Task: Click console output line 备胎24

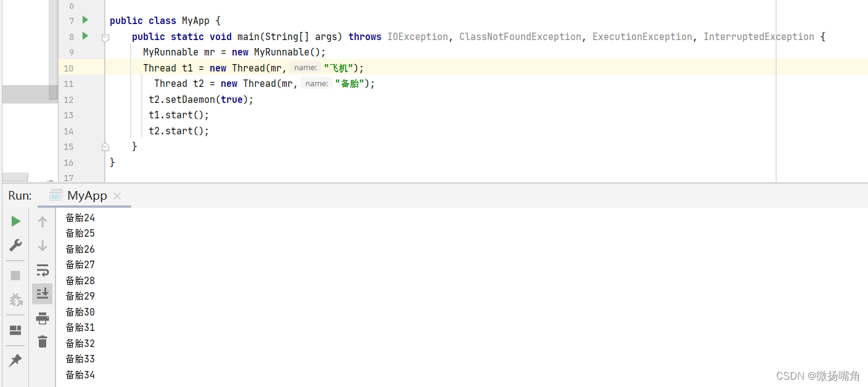Action: [x=80, y=218]
